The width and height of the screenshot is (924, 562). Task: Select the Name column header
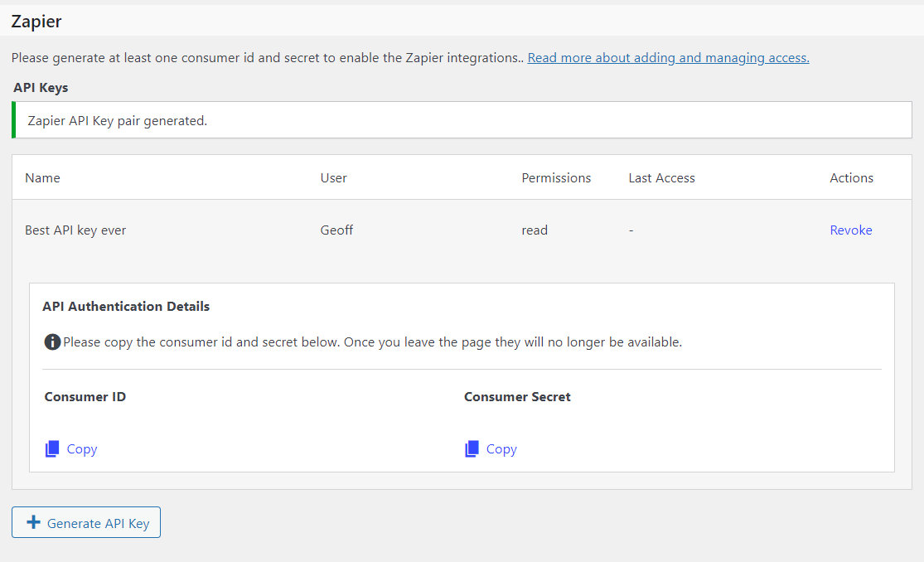42,177
